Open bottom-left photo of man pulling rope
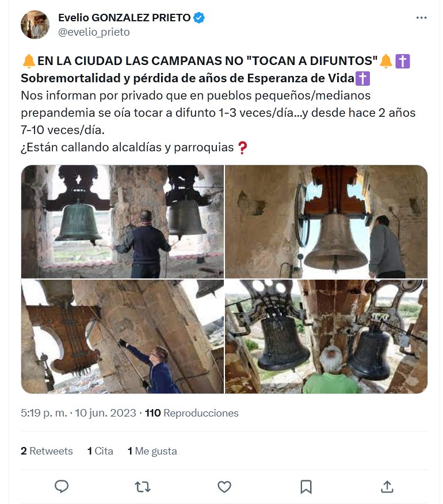Image resolution: width=443 pixels, height=504 pixels. pos(123,337)
